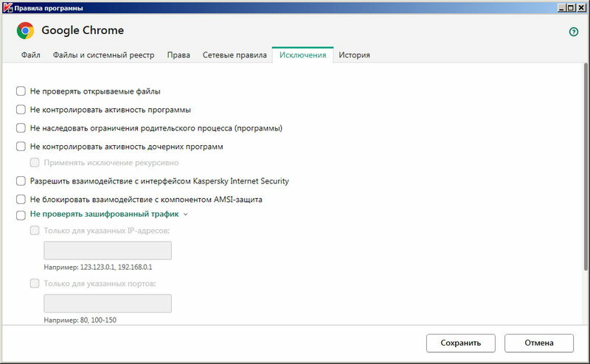Switch to Сетевые правила tab
Screen dimensions: 590x364
click(235, 55)
